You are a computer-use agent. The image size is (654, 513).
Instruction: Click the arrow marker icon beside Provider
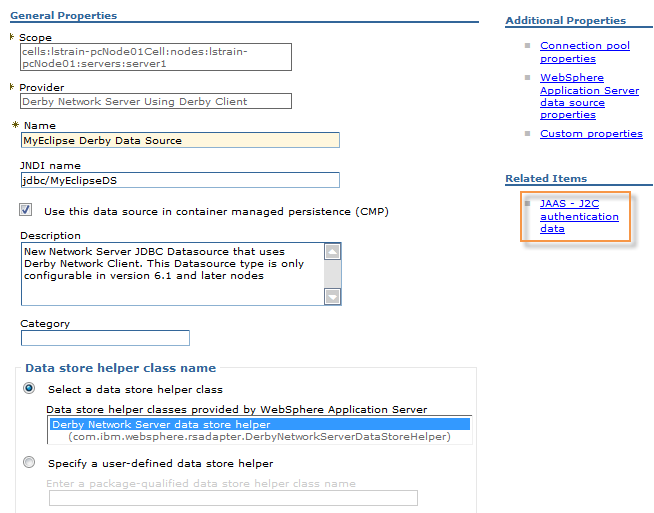(13, 86)
